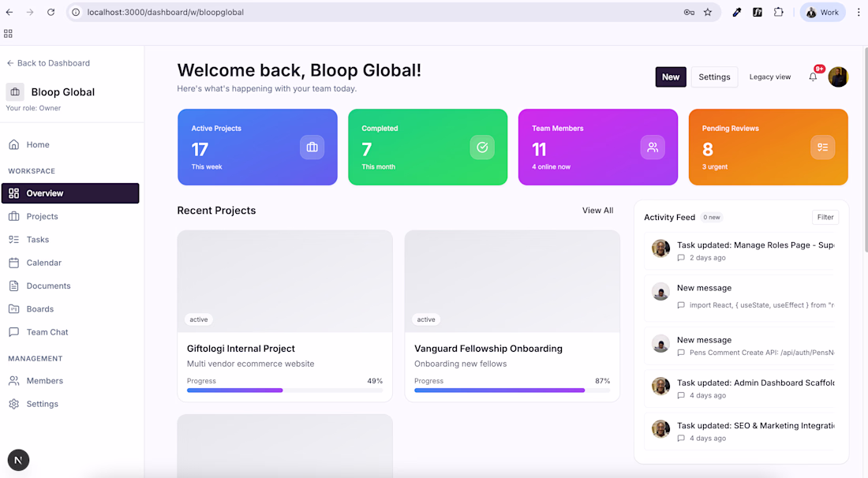Click the browser address bar URL
This screenshot has height=478, width=868.
click(x=166, y=12)
